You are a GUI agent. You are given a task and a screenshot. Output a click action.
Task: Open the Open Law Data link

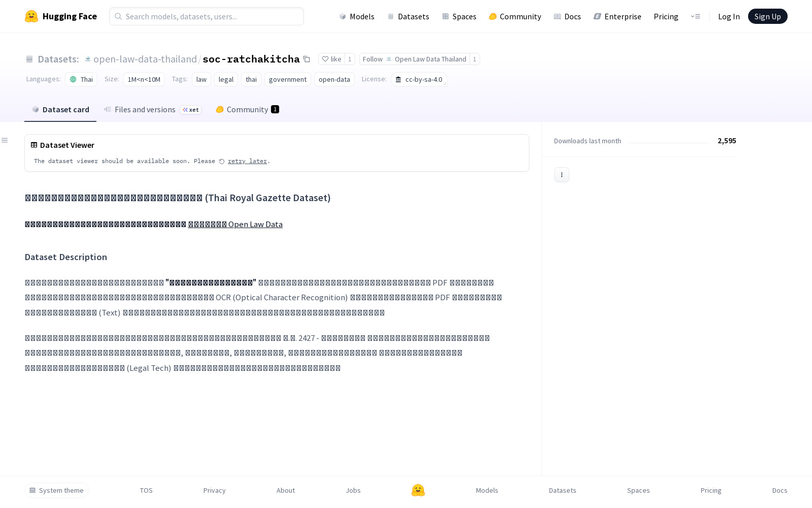(235, 225)
